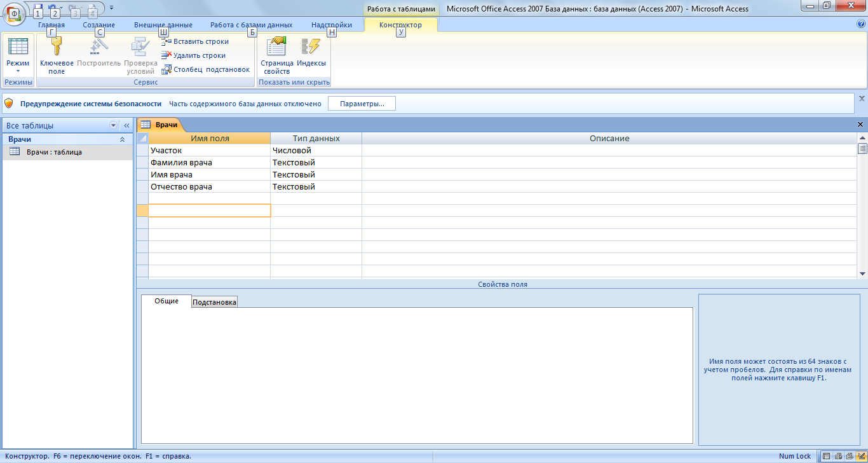Click the round Office button
Screen dimensions: 868x463
(14, 13)
